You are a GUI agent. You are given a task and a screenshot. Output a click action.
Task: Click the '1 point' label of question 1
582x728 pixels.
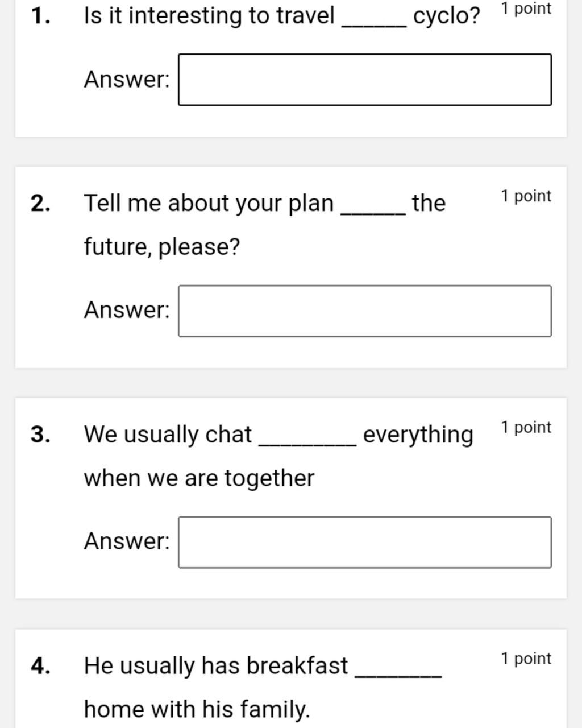pyautogui.click(x=526, y=9)
